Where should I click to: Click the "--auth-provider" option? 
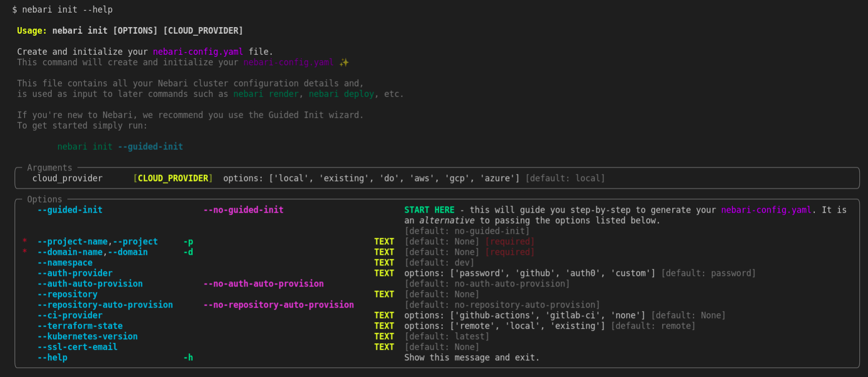pos(75,273)
